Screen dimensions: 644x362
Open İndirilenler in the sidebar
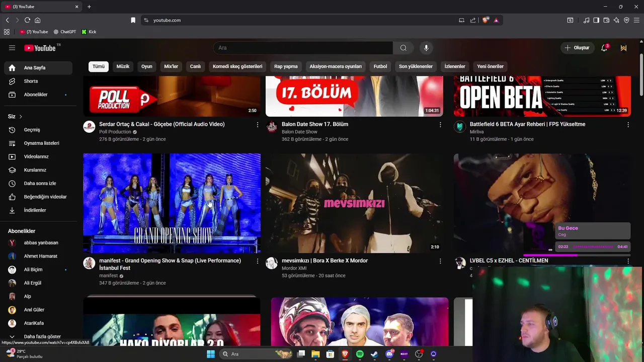tap(38, 210)
